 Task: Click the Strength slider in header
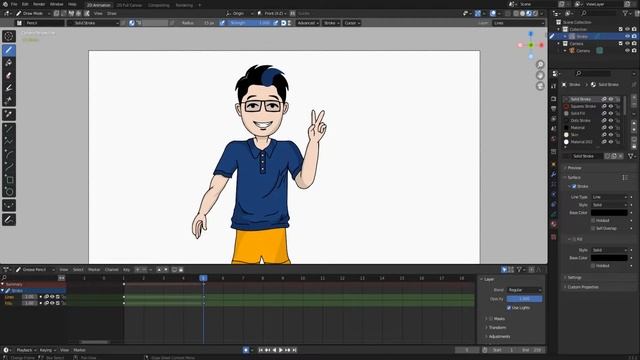249,23
